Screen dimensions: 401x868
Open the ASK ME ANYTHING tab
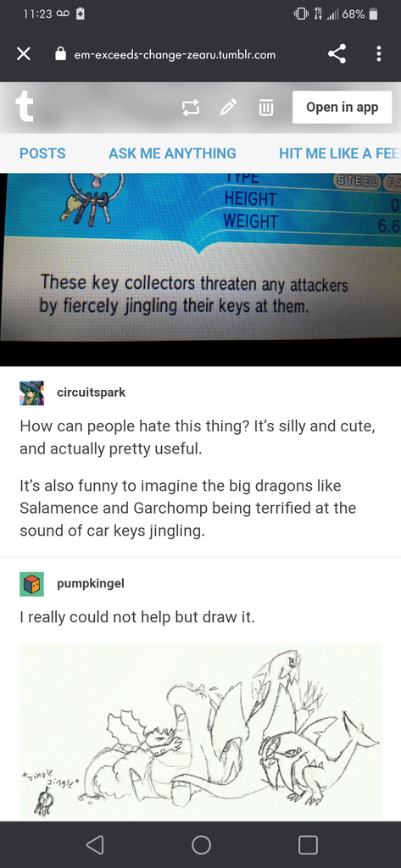172,153
